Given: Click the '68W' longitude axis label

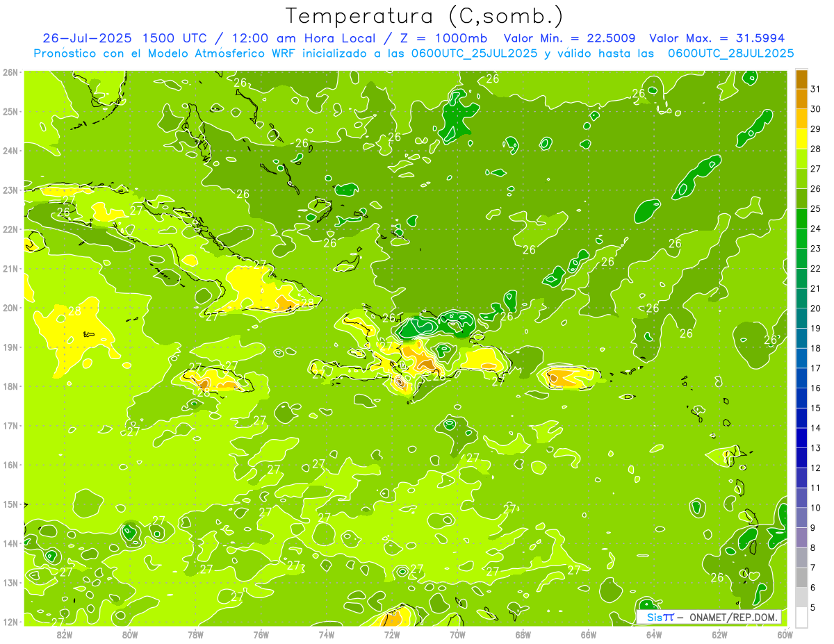Looking at the screenshot, I should click(523, 634).
